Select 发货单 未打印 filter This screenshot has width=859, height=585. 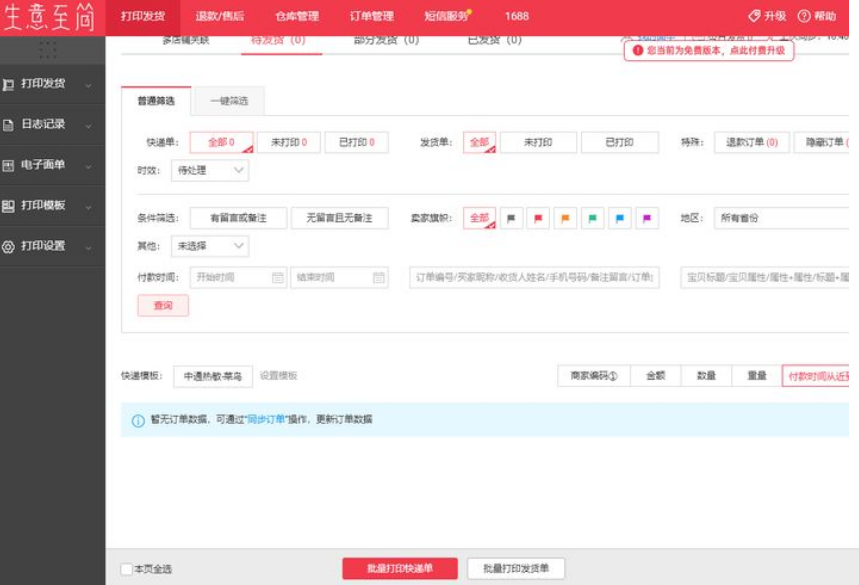[x=538, y=142]
